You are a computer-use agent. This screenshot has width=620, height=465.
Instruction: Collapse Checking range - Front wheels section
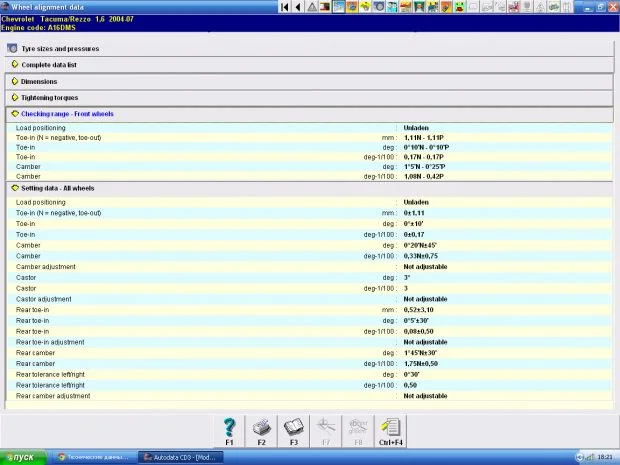click(67, 114)
